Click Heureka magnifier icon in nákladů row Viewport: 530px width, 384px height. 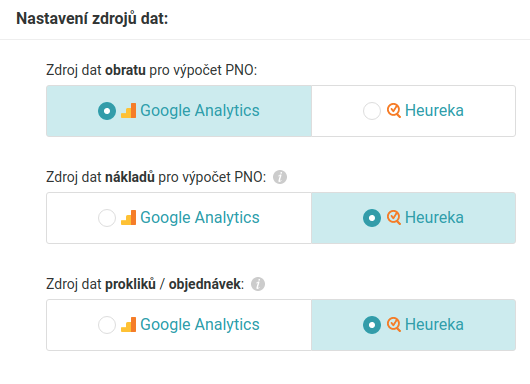tap(394, 217)
